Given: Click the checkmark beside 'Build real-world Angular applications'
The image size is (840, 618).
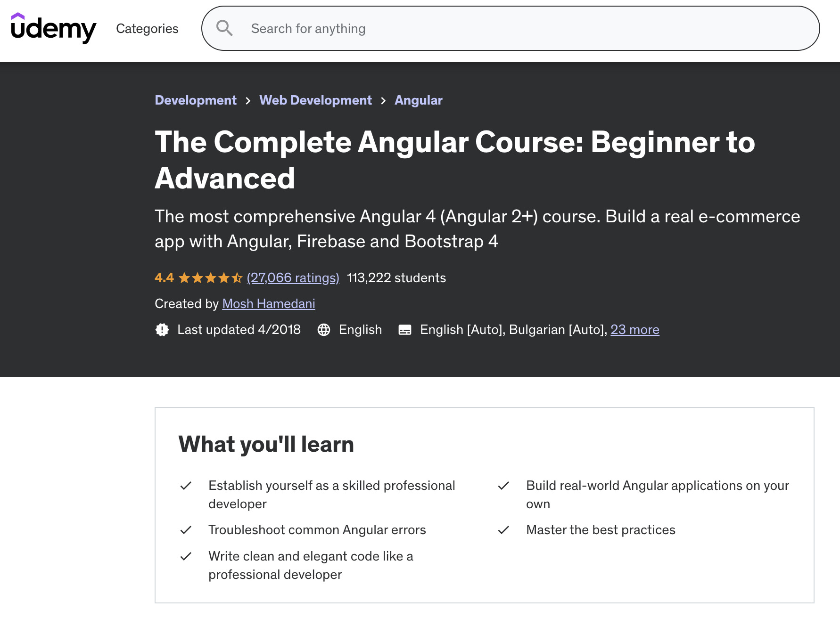Looking at the screenshot, I should (504, 485).
